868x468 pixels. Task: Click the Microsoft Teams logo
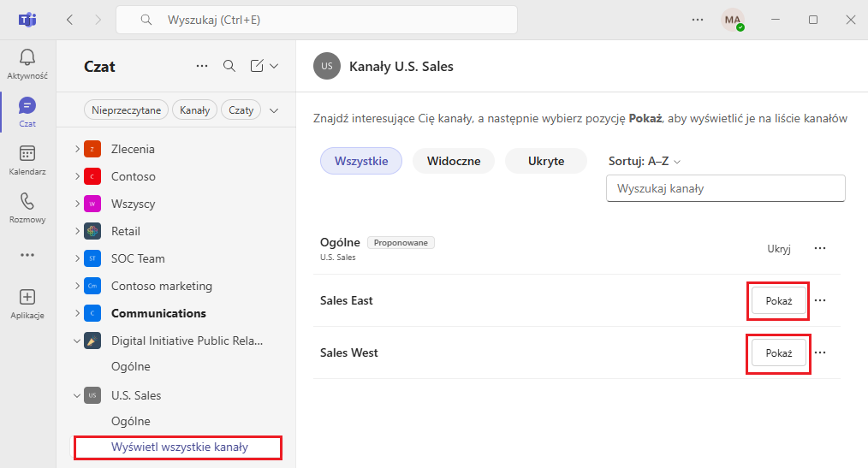point(27,20)
